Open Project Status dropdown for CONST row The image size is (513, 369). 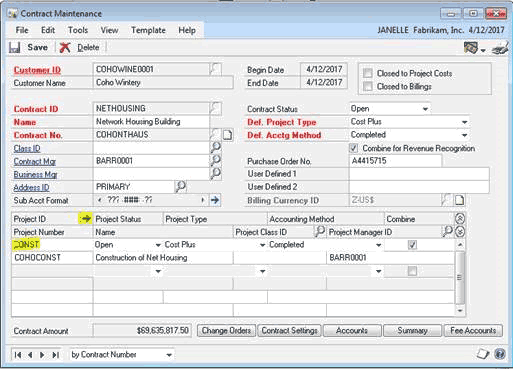[x=158, y=245]
